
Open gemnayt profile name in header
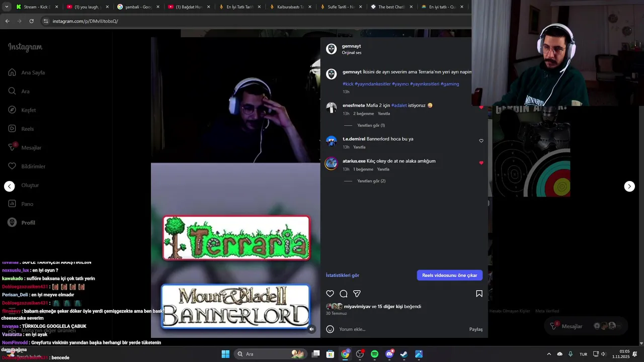pyautogui.click(x=351, y=46)
